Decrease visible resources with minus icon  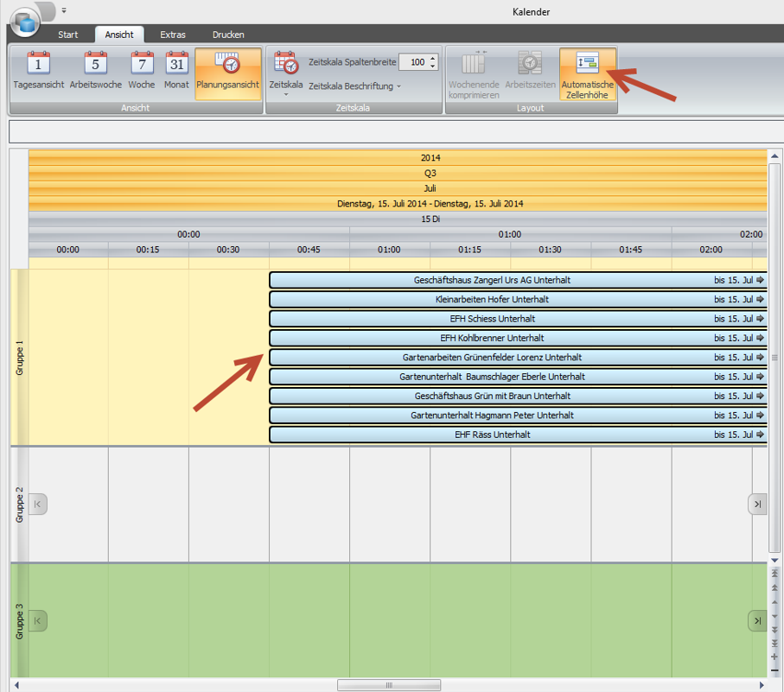774,670
